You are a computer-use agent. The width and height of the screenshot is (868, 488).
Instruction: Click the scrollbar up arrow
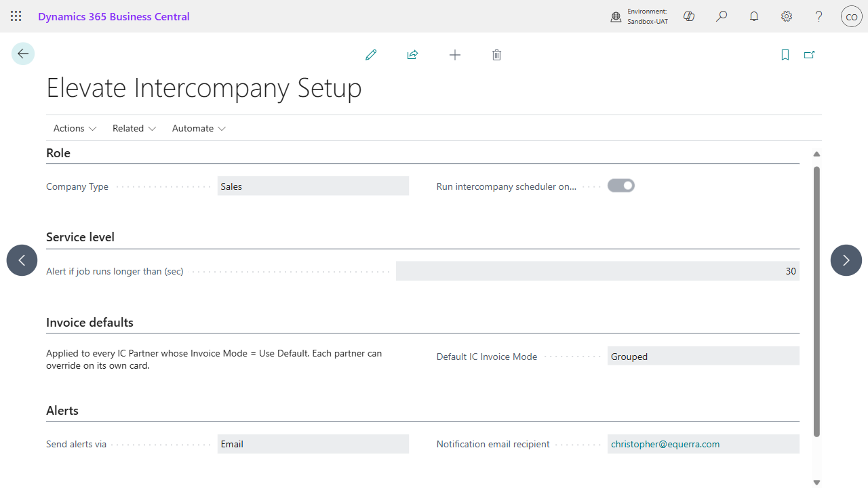(x=816, y=154)
